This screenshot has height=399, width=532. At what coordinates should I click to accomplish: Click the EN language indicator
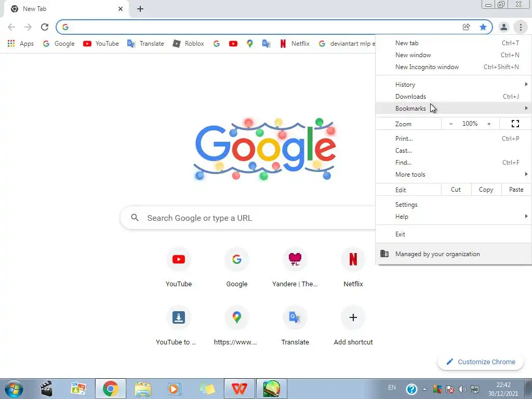pos(392,388)
